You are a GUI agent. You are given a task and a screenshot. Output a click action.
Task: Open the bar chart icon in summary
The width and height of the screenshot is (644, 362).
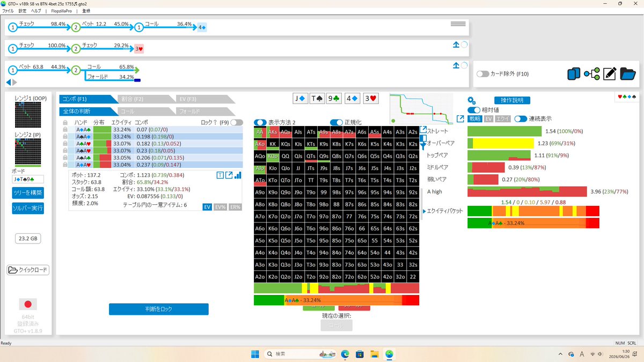click(238, 175)
